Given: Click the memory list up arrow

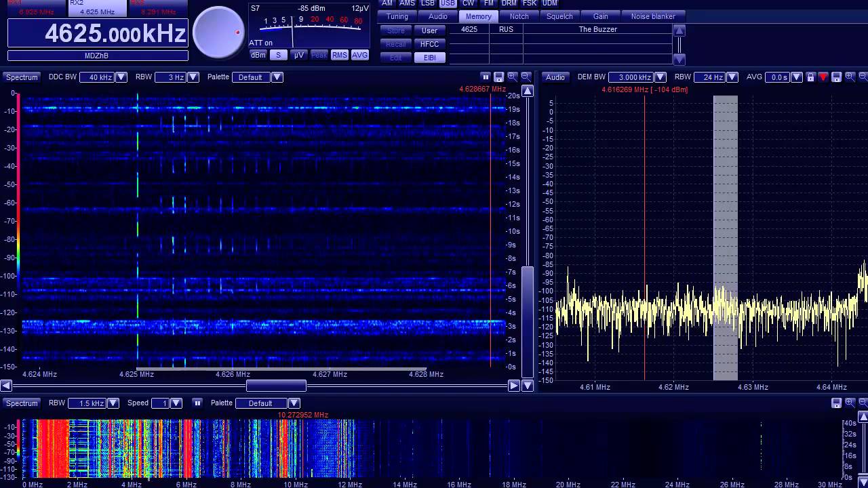Looking at the screenshot, I should point(679,30).
